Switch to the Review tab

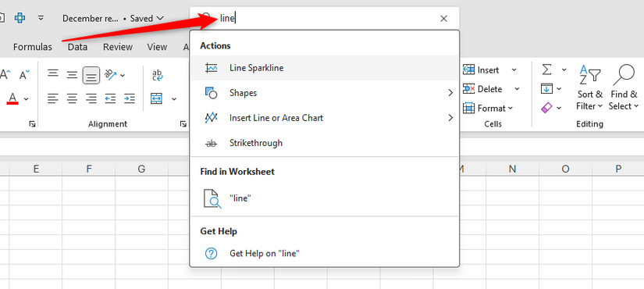117,47
